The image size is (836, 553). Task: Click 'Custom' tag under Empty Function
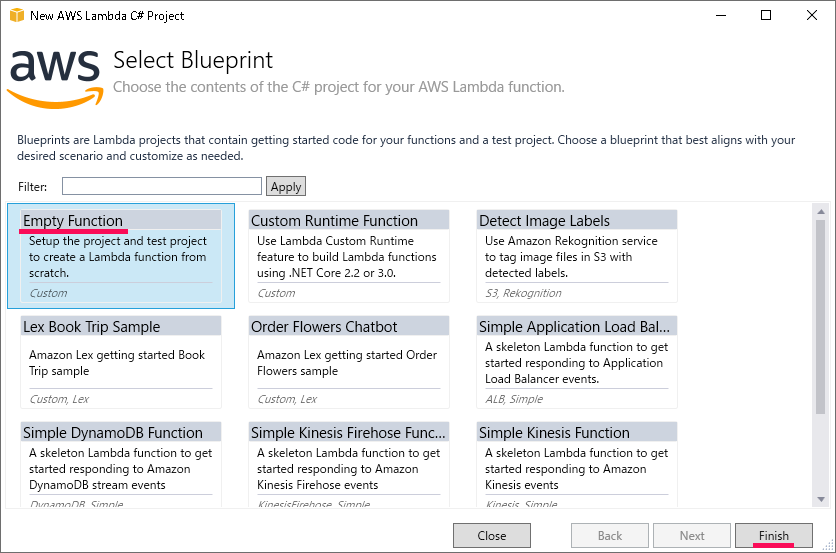click(49, 293)
